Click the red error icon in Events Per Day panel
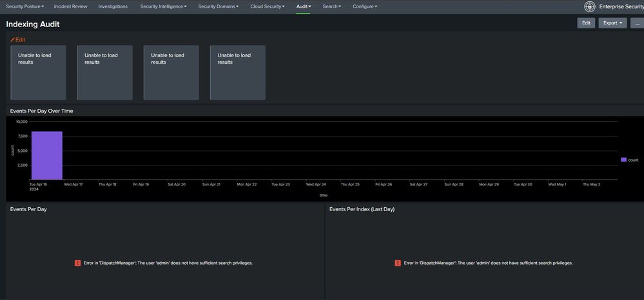 pos(77,263)
